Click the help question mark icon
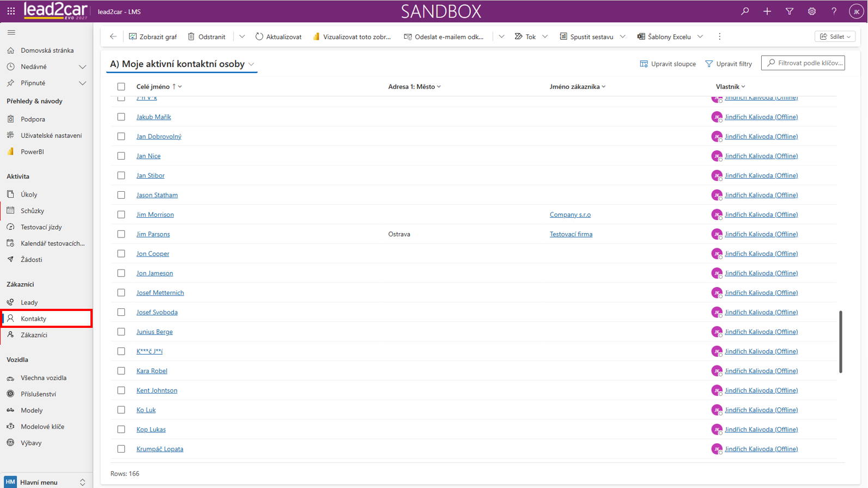Image resolution: width=868 pixels, height=488 pixels. pos(834,11)
